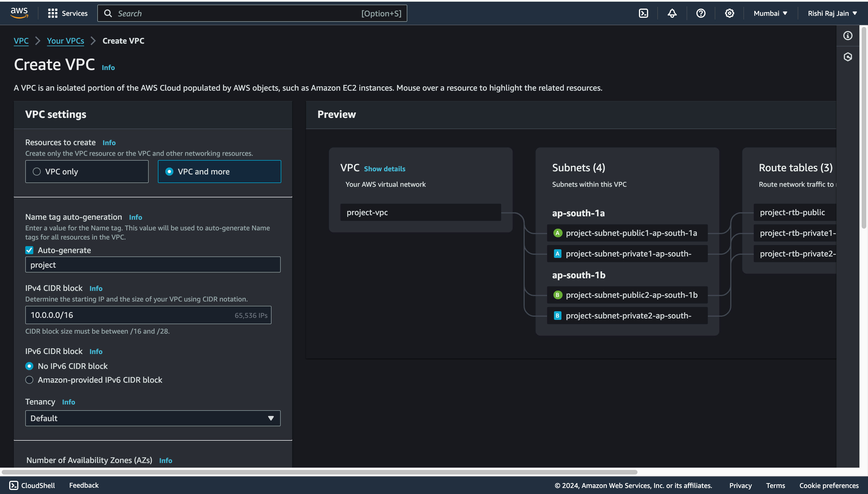Viewport: 868px width, 494px height.
Task: Click Info next to Create VPC title
Action: pos(108,67)
